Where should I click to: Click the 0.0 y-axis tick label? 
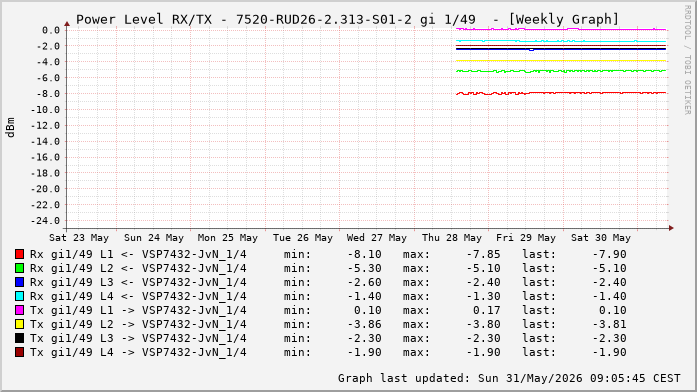click(51, 30)
